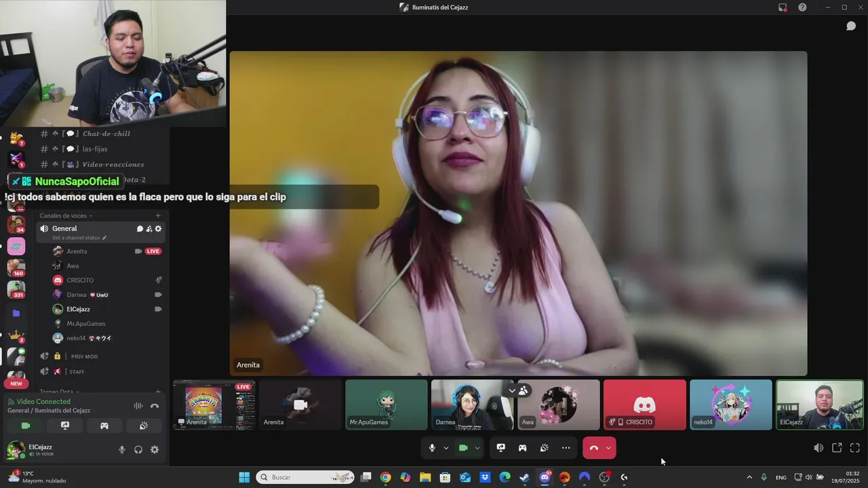Start an activity with gamepad icon in call bar
This screenshot has width=868, height=488.
tap(523, 448)
